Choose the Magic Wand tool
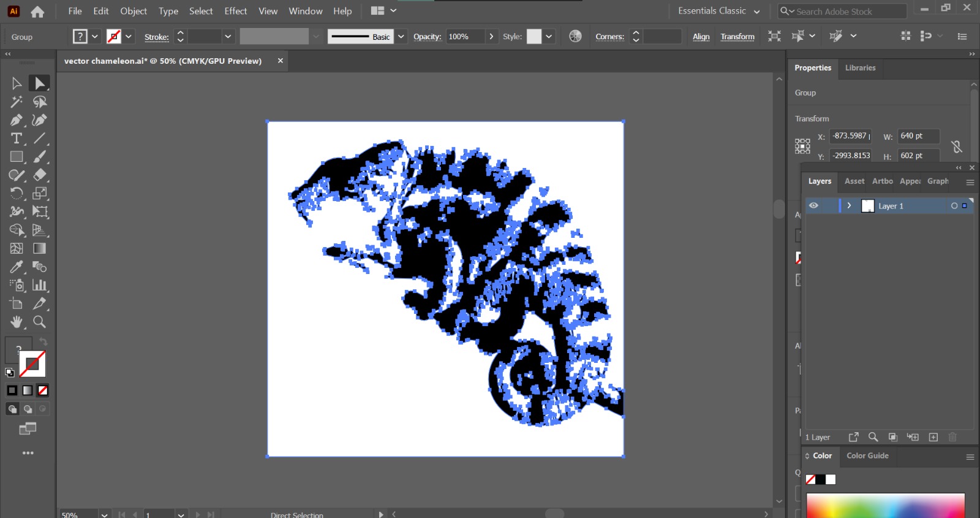This screenshot has width=980, height=518. pyautogui.click(x=17, y=102)
